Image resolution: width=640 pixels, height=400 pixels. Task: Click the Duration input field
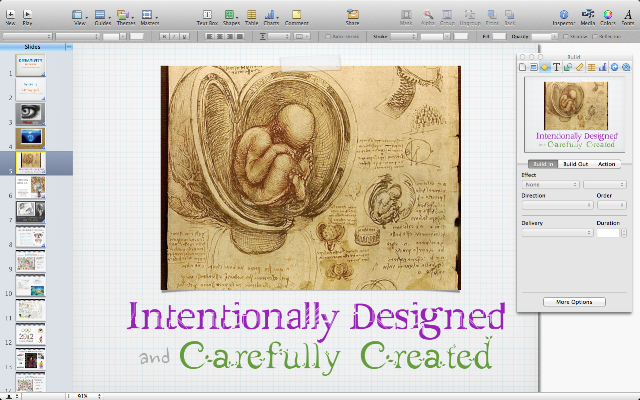[x=608, y=233]
